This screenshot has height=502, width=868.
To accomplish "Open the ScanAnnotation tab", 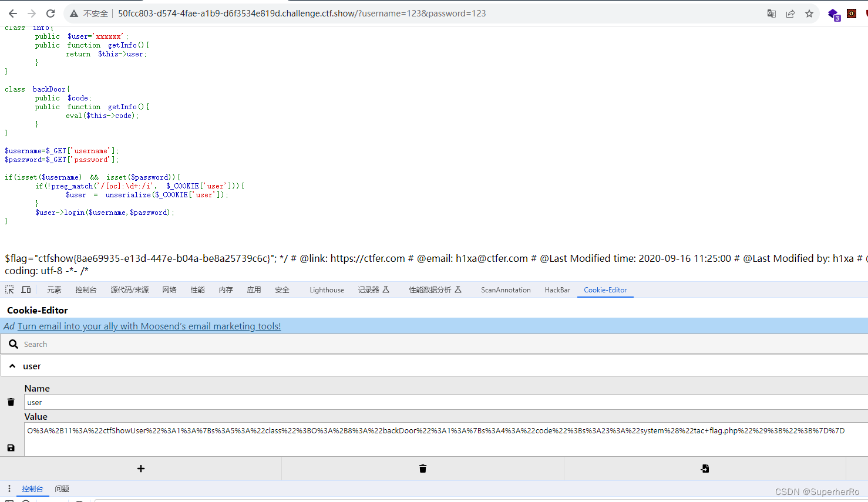I will (x=506, y=290).
